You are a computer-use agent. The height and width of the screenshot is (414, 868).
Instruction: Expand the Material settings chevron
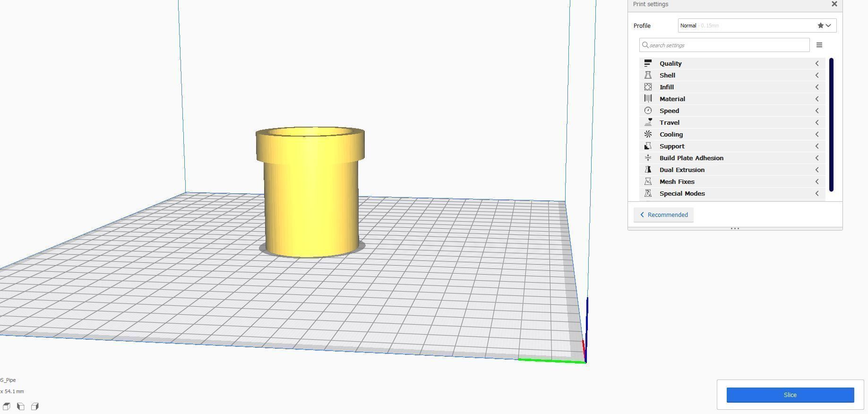(817, 99)
